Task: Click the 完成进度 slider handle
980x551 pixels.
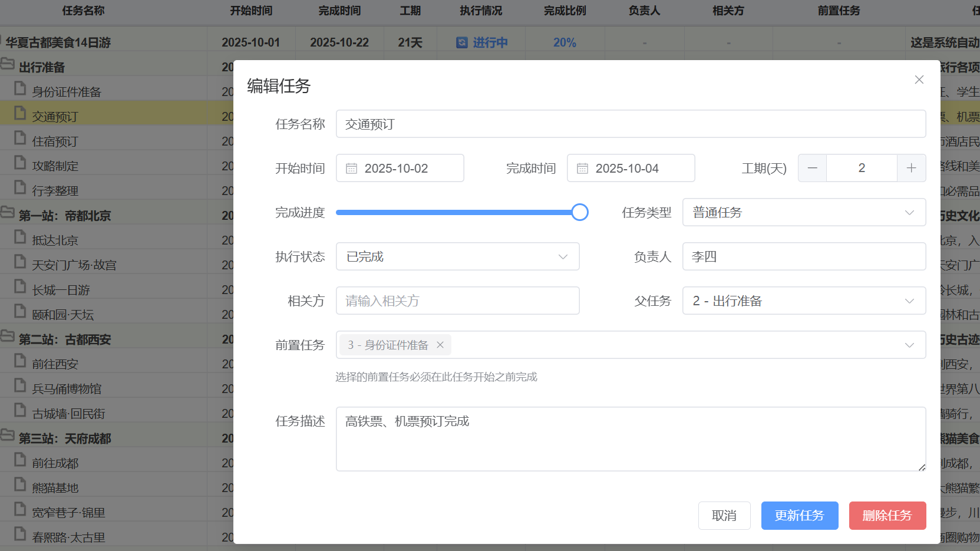Action: 580,212
